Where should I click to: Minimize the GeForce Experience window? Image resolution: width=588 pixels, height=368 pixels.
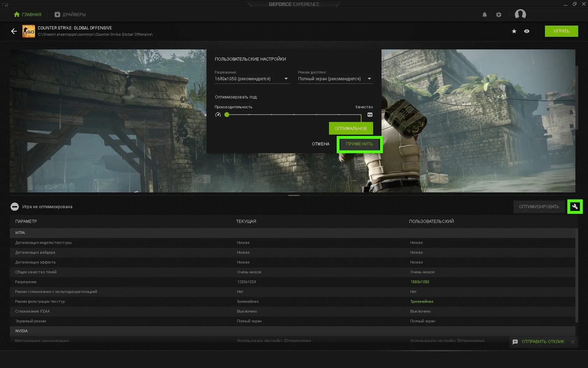click(x=566, y=4)
